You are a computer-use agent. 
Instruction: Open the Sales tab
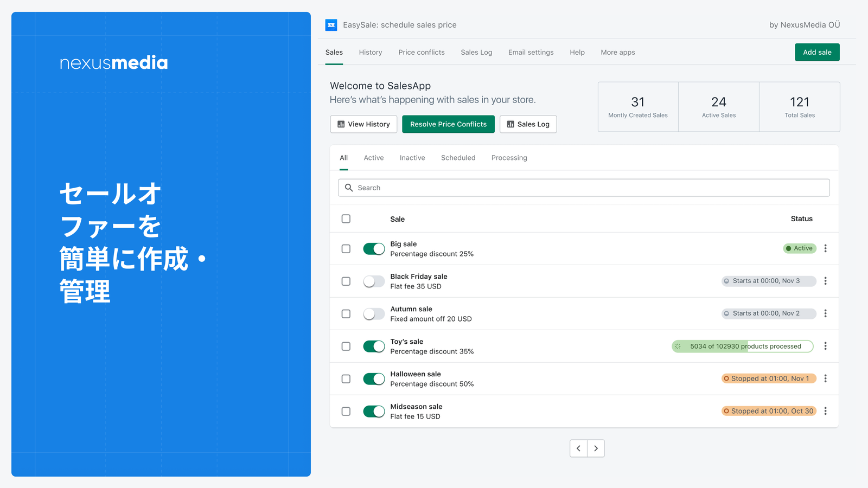(334, 53)
